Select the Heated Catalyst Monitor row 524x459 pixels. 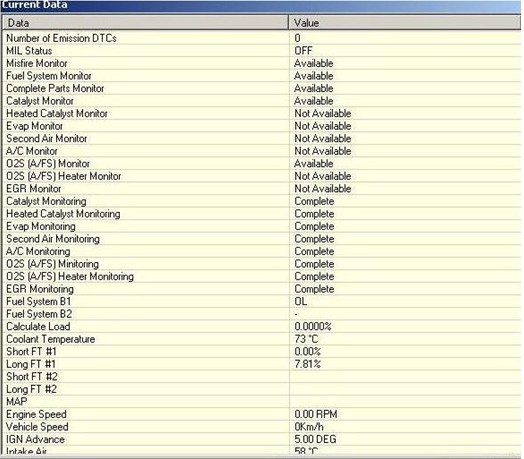261,113
